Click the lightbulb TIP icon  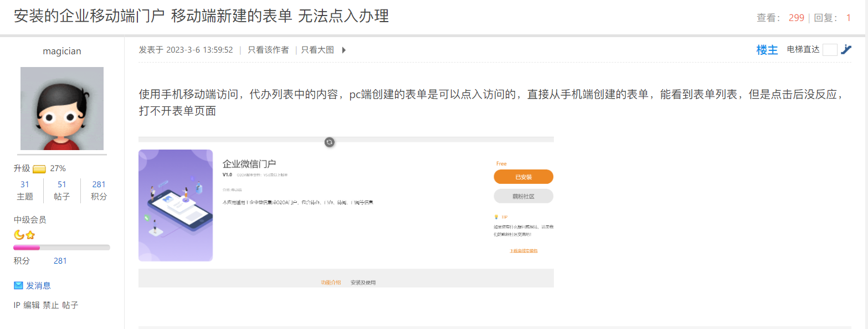pyautogui.click(x=496, y=217)
